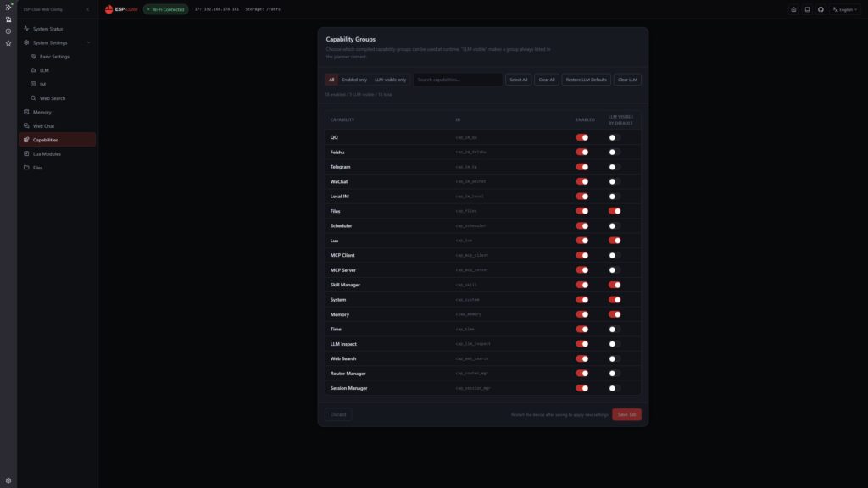Toggle Router Manager enabled switch
868x488 pixels.
click(x=581, y=374)
